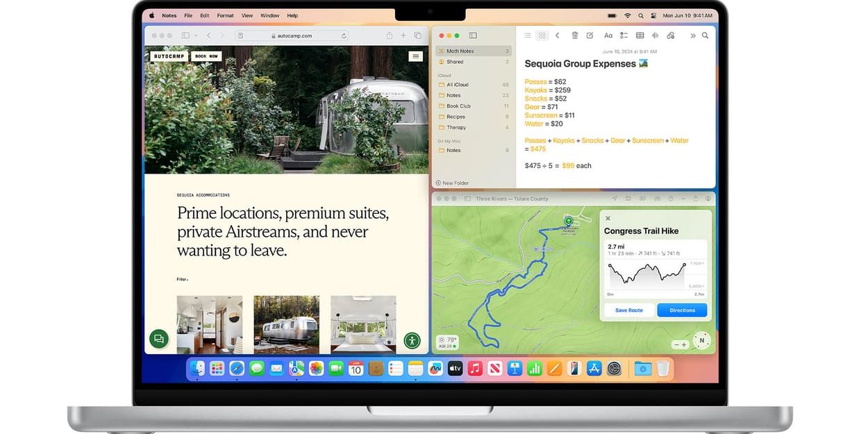Compose a new note in Notes

pos(590,35)
